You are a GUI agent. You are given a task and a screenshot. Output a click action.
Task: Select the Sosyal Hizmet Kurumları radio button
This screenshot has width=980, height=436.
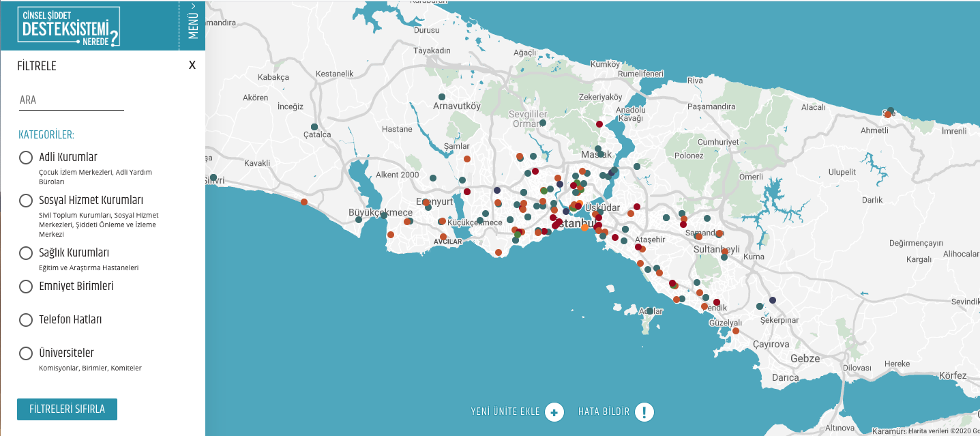coord(26,201)
